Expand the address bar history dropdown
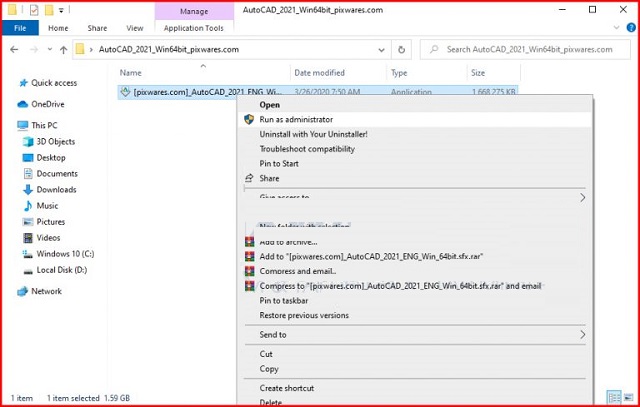640x407 pixels. tap(381, 50)
